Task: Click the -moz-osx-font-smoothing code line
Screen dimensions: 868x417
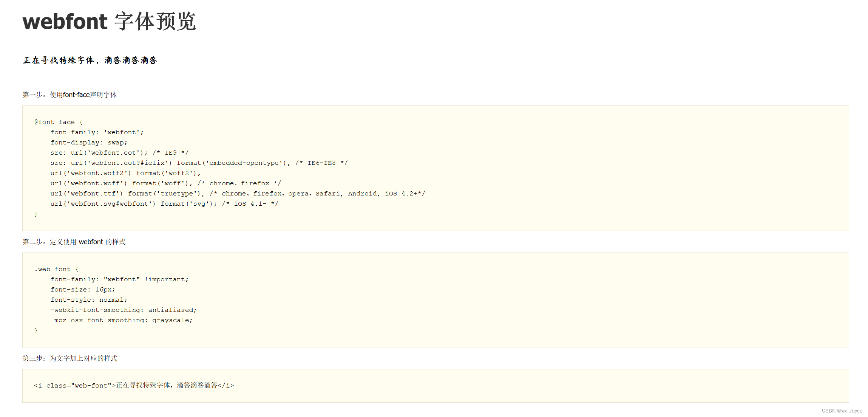Action: tap(121, 320)
